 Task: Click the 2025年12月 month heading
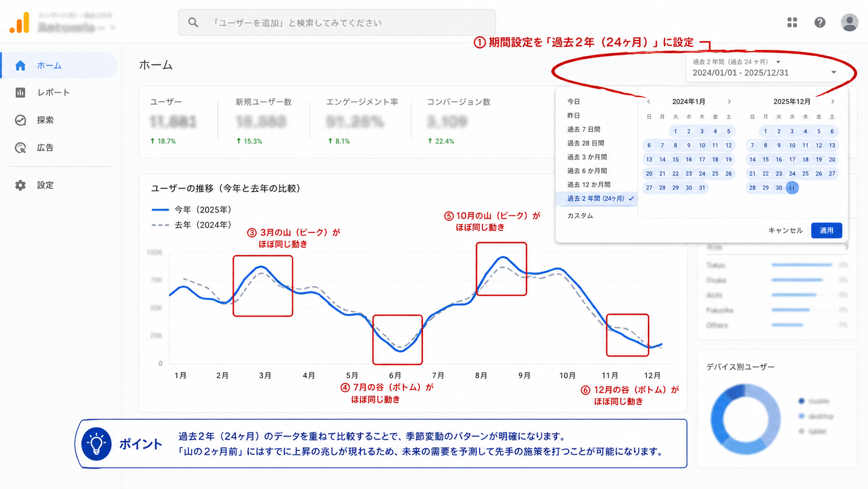coord(792,102)
